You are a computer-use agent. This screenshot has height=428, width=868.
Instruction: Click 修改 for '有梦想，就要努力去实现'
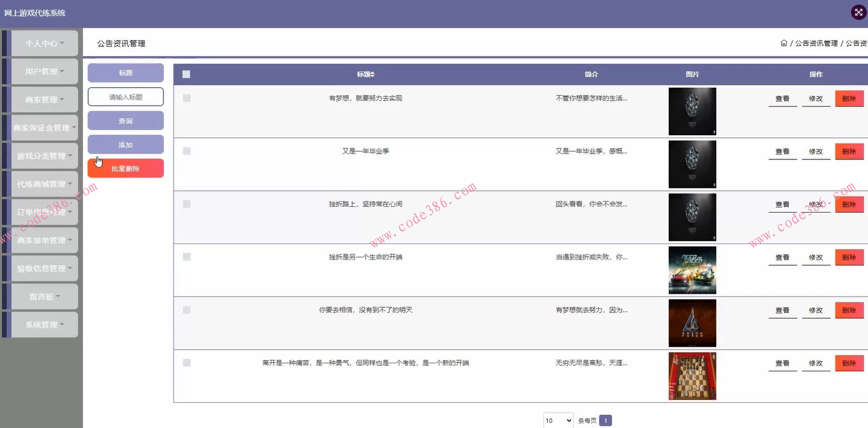pyautogui.click(x=816, y=99)
